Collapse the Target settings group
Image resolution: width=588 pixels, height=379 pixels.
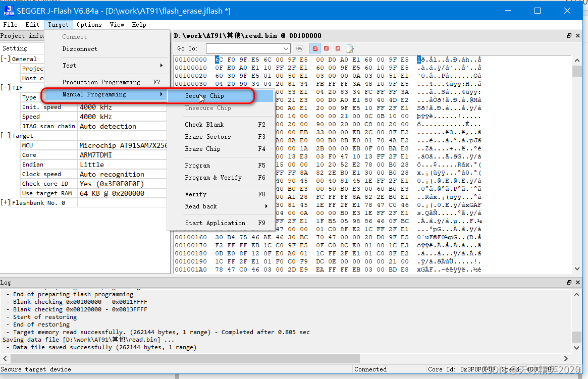point(5,135)
